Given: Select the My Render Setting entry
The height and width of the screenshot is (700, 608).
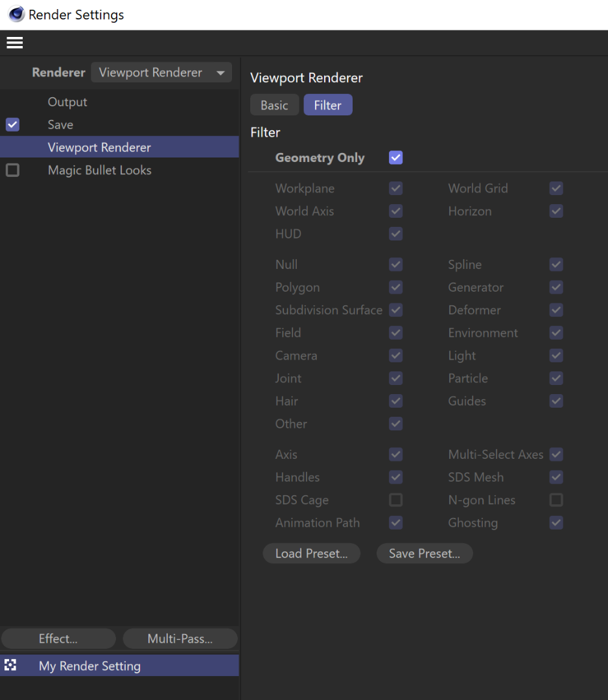Looking at the screenshot, I should click(89, 666).
